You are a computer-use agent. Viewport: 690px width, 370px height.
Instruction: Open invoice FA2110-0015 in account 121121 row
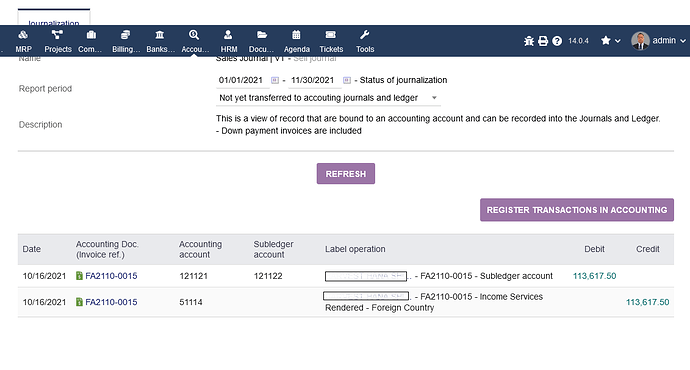[111, 276]
